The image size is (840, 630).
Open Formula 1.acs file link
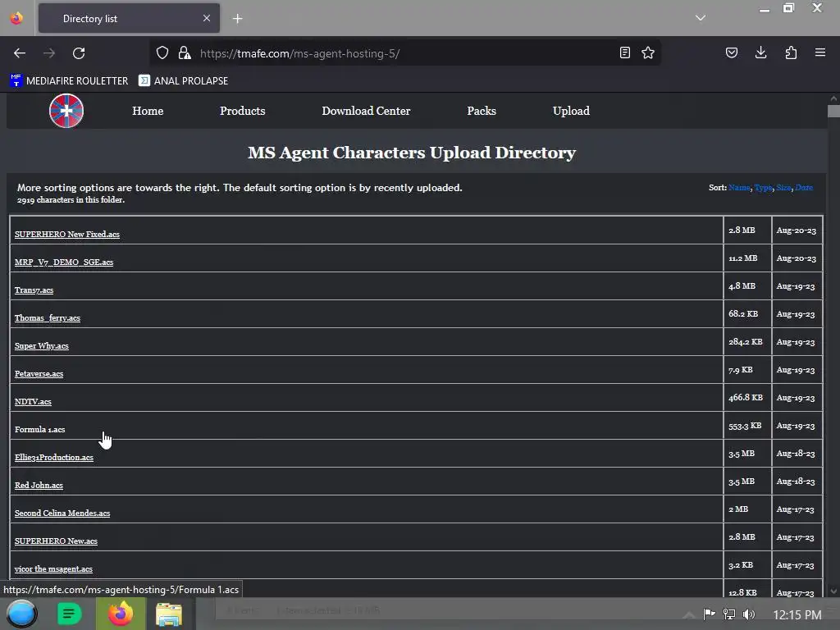coord(39,429)
